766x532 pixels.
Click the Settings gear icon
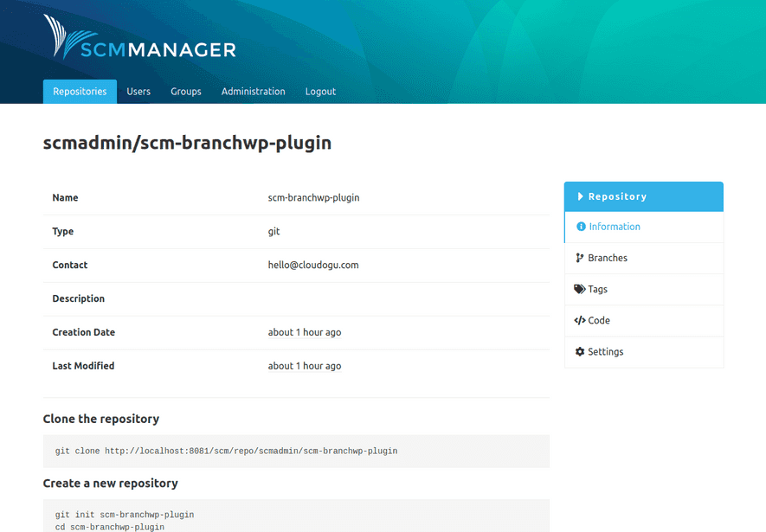point(580,351)
